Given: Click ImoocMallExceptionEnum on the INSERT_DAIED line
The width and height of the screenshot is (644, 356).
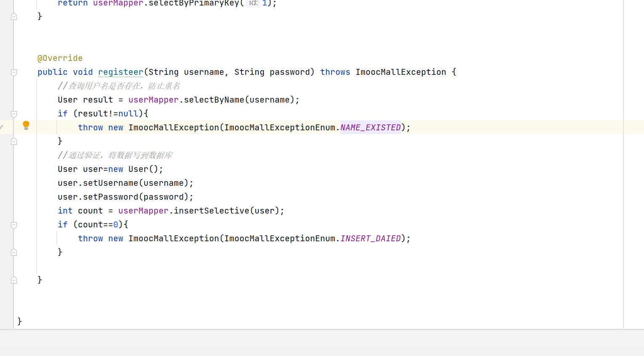Looking at the screenshot, I should click(x=280, y=238).
